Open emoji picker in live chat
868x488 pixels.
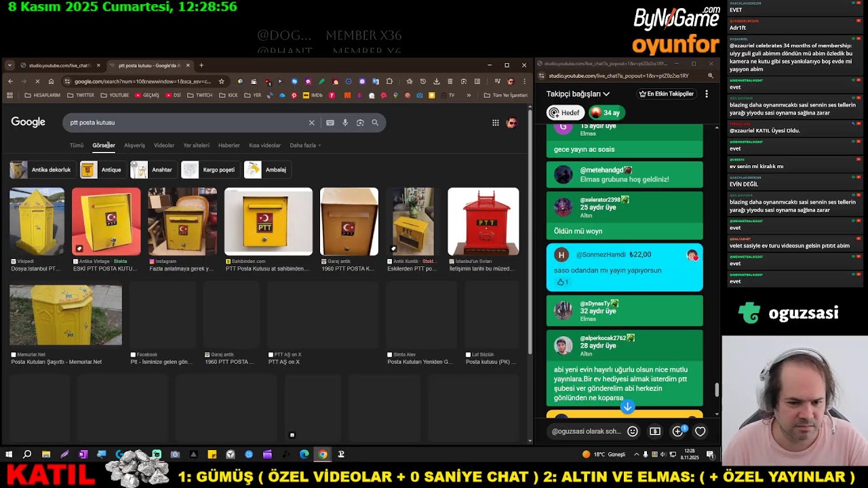(633, 431)
